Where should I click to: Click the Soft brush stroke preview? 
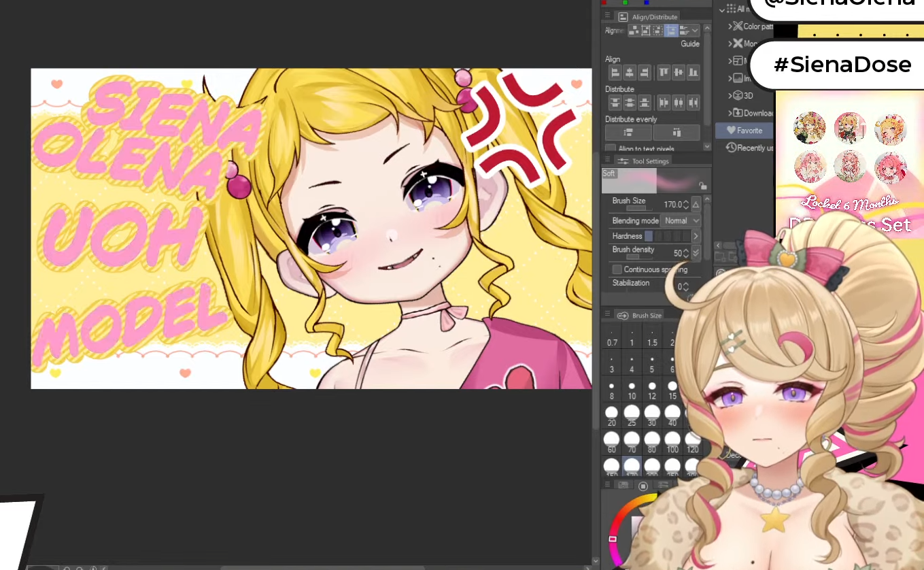click(x=655, y=181)
